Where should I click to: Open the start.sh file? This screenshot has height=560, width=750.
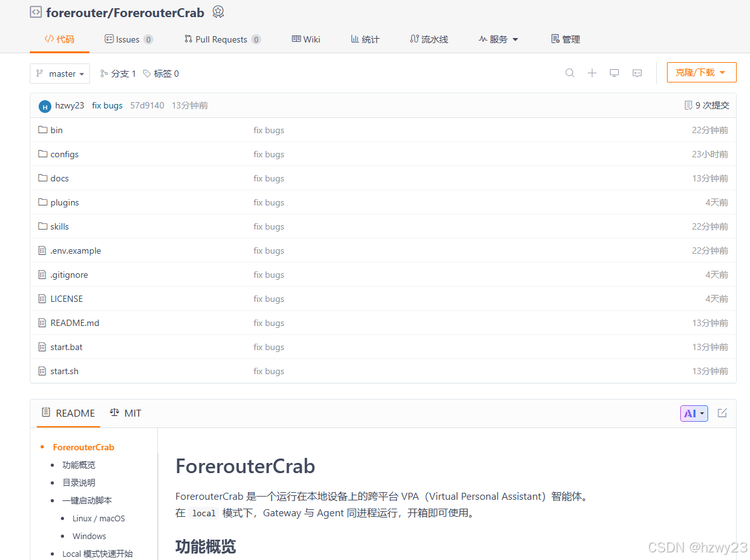tap(65, 371)
